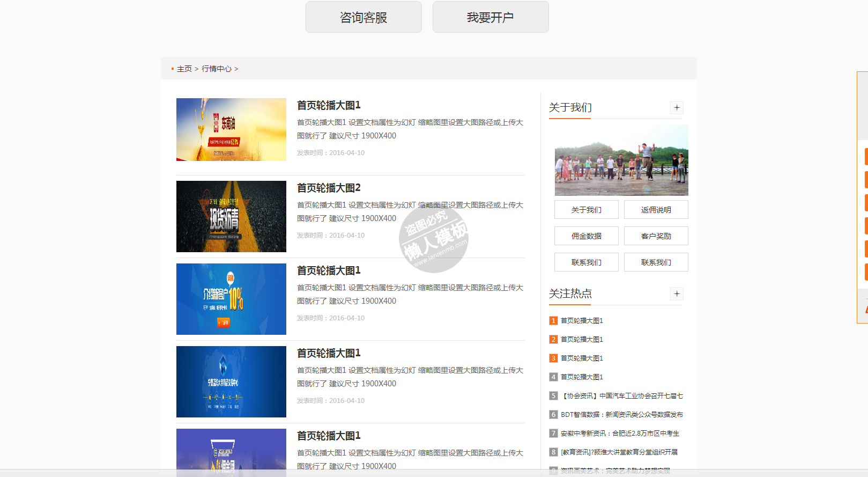Expand the 关注热点 plus icon
Image resolution: width=868 pixels, height=477 pixels.
point(677,294)
